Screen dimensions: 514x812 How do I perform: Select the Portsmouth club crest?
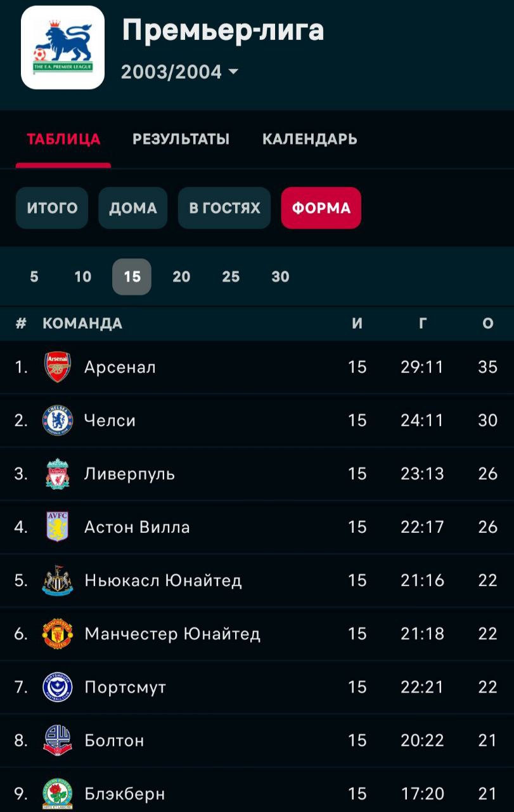point(58,687)
